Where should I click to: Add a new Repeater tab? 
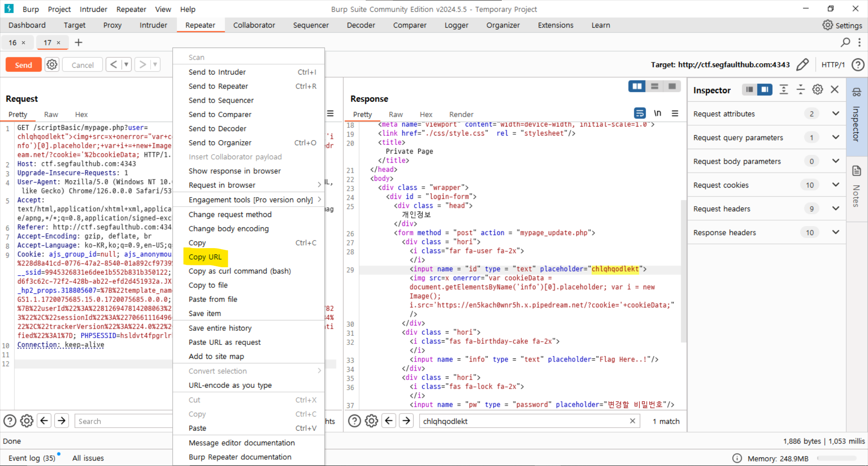click(x=79, y=42)
